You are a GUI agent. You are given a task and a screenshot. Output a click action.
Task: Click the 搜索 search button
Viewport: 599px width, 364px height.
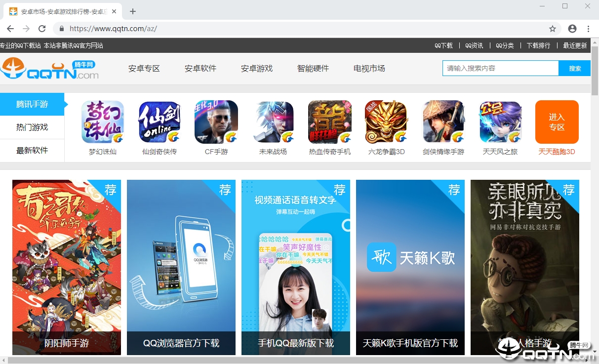pyautogui.click(x=575, y=69)
